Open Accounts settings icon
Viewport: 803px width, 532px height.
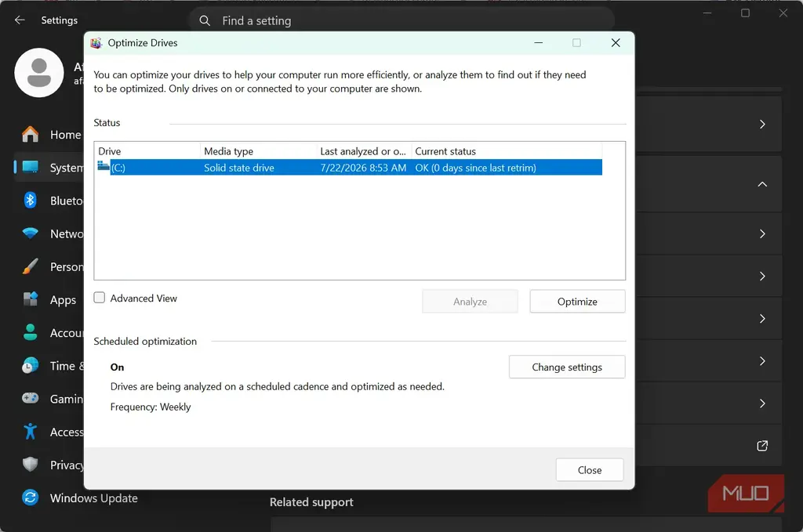[x=31, y=332]
